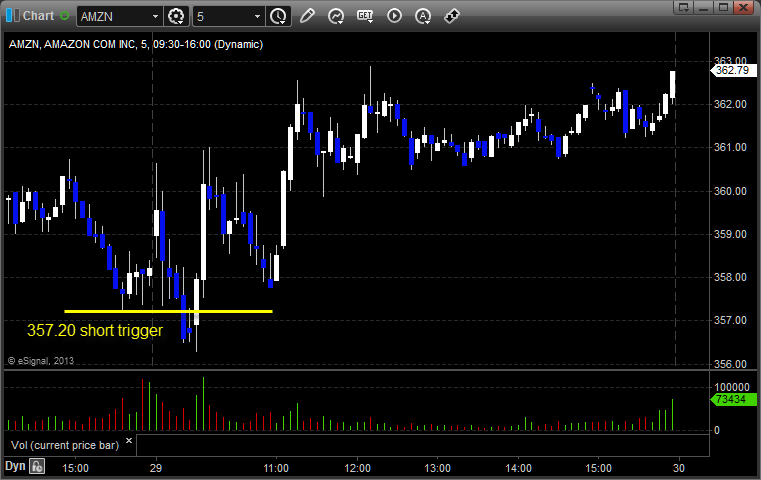761x480 pixels.
Task: Open the studies chart-line icon menu
Action: pyautogui.click(x=336, y=16)
